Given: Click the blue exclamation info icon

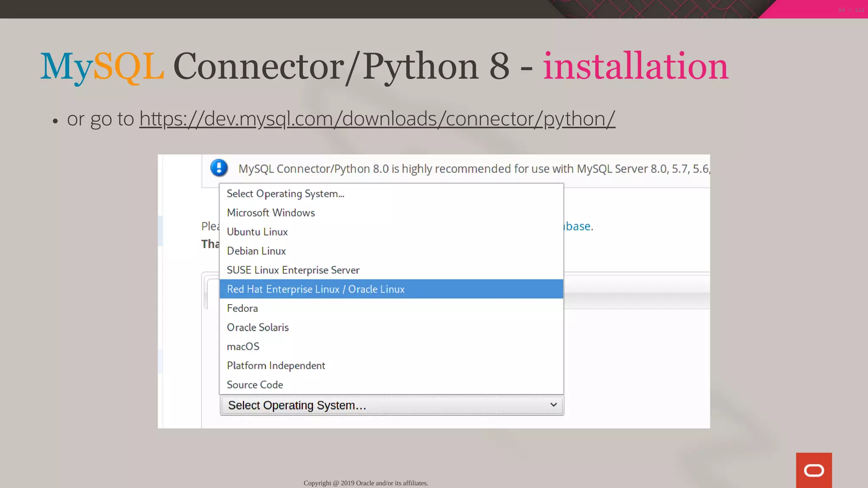Looking at the screenshot, I should point(219,168).
